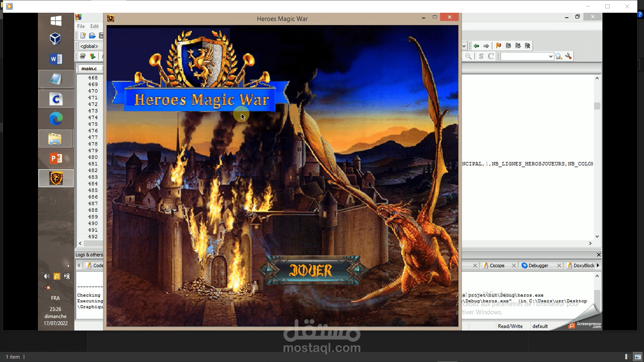Click the 23:26 clock on the taskbar
The height and width of the screenshot is (362, 644).
tap(55, 309)
